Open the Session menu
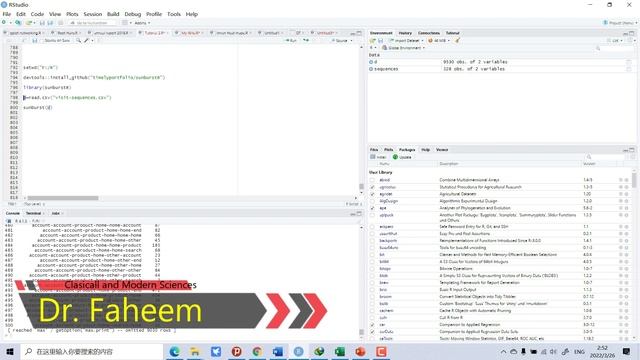Image resolution: width=640 pixels, height=360 pixels. point(93,14)
